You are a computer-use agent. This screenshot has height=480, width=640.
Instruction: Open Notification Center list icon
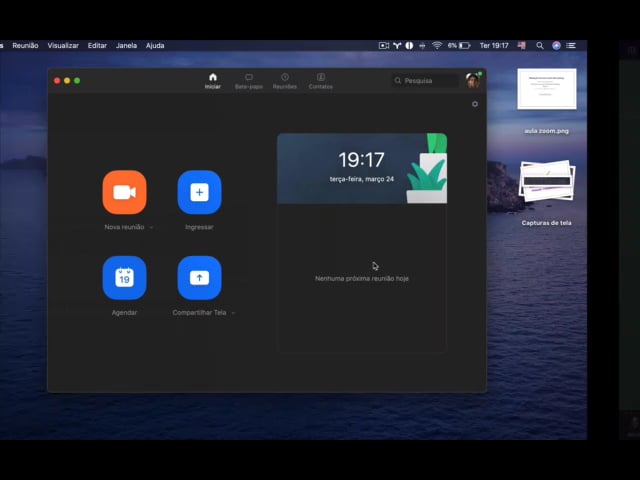(571, 46)
